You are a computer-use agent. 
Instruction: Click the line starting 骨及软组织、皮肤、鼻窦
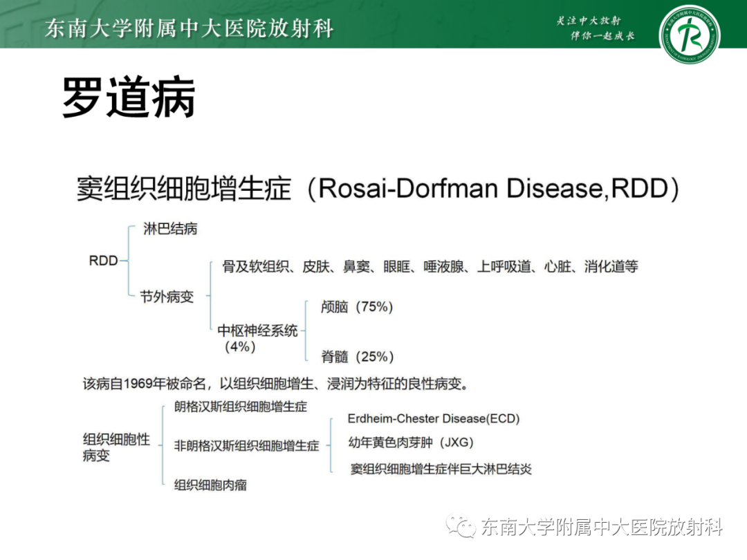tap(430, 267)
